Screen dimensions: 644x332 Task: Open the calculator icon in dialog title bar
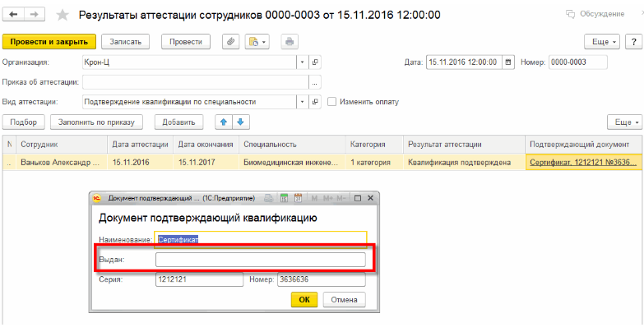click(x=285, y=198)
